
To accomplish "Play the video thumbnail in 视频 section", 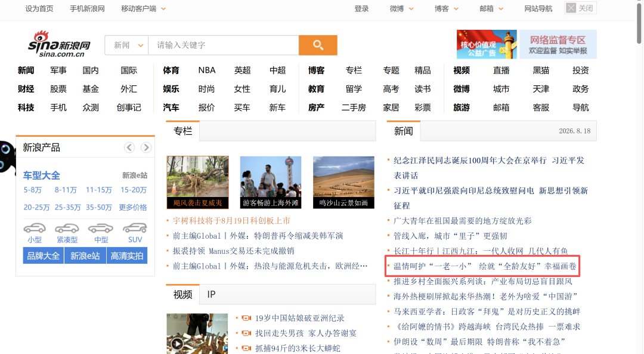I will [x=197, y=334].
